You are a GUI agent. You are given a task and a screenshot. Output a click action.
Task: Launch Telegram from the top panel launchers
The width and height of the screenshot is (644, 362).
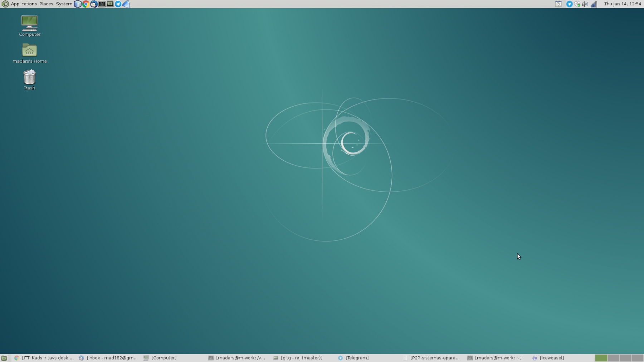click(x=118, y=4)
